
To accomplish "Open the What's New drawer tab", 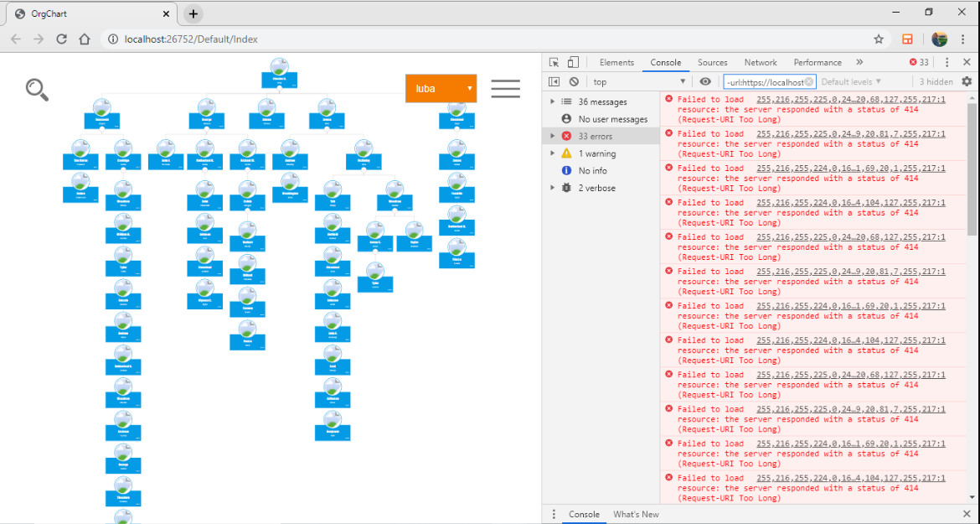I will 636,514.
